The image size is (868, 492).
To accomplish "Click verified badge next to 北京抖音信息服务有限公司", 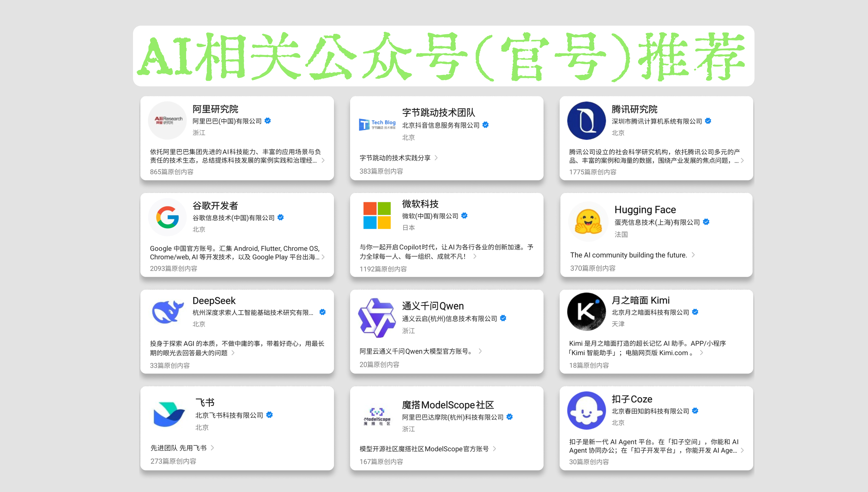I will point(486,125).
